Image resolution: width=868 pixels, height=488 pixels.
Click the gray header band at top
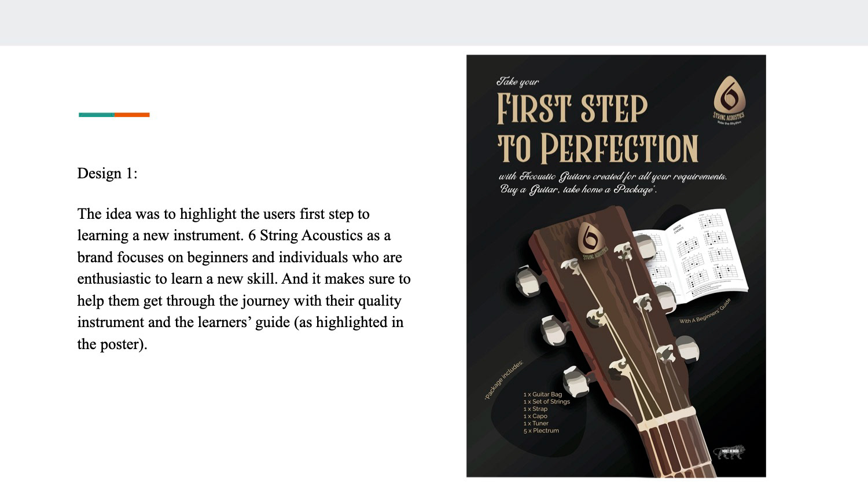click(434, 23)
